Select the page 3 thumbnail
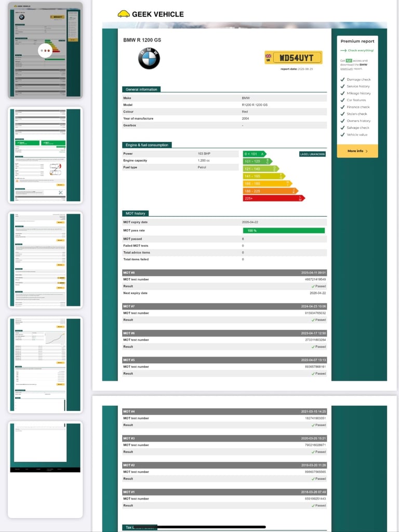 45,260
